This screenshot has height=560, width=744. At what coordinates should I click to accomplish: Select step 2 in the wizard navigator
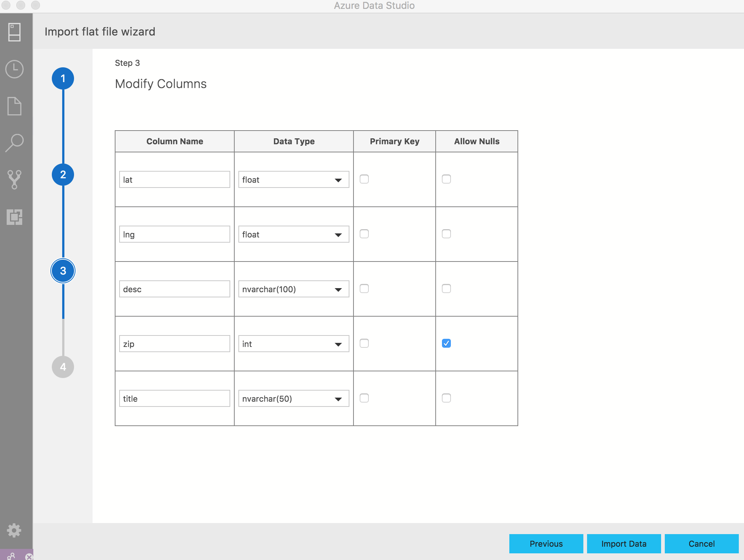tap(63, 175)
